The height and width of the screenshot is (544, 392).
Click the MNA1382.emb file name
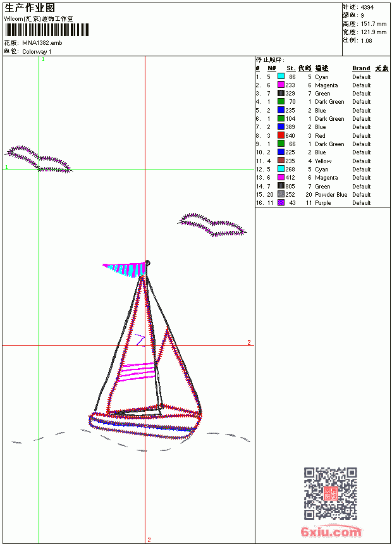[x=42, y=43]
